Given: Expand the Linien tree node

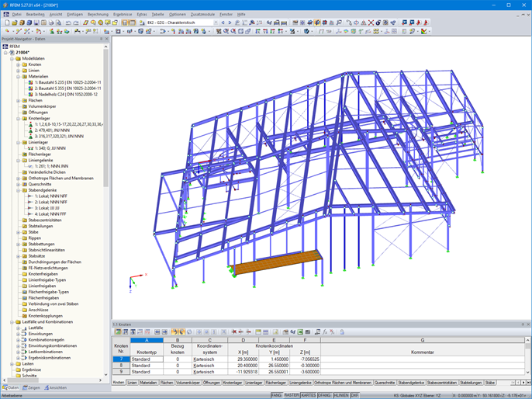Looking at the screenshot, I should 18,71.
